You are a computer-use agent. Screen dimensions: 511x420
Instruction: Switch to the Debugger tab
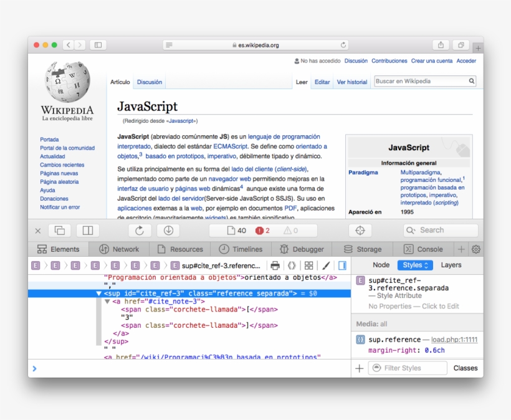point(303,249)
